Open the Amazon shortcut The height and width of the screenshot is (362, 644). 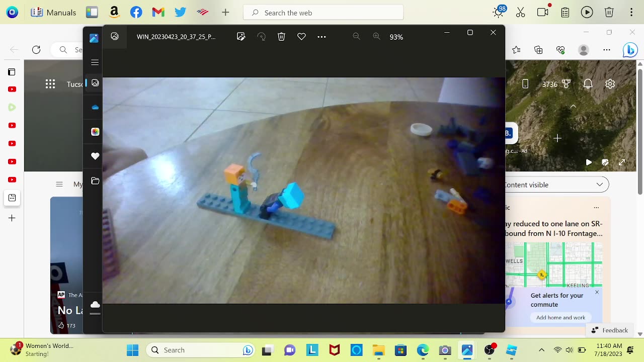[114, 13]
